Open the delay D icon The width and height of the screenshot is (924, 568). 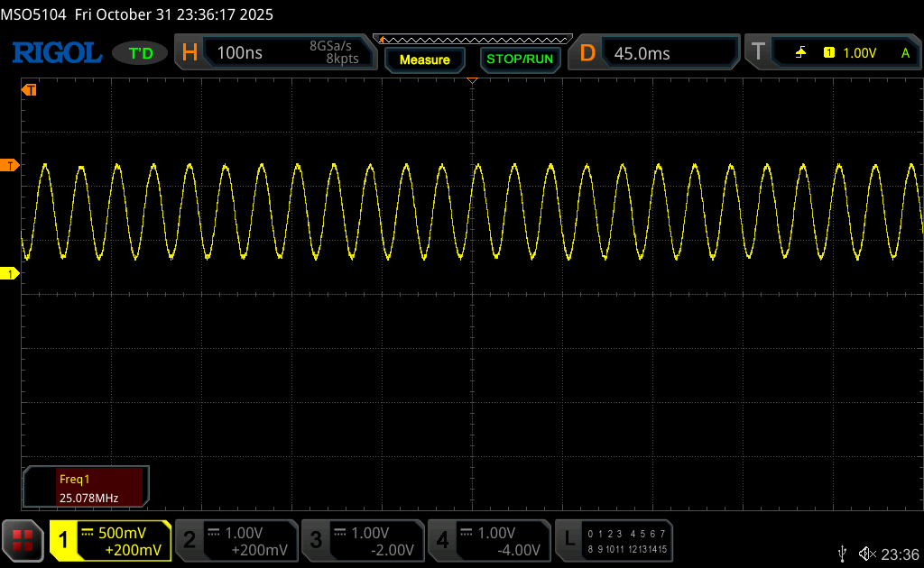pyautogui.click(x=587, y=53)
